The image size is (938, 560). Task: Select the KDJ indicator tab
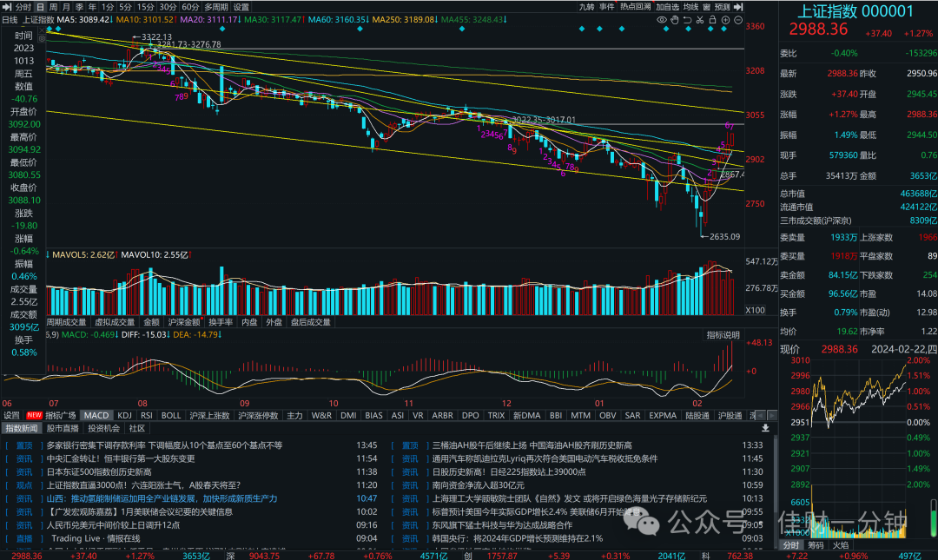(x=124, y=415)
